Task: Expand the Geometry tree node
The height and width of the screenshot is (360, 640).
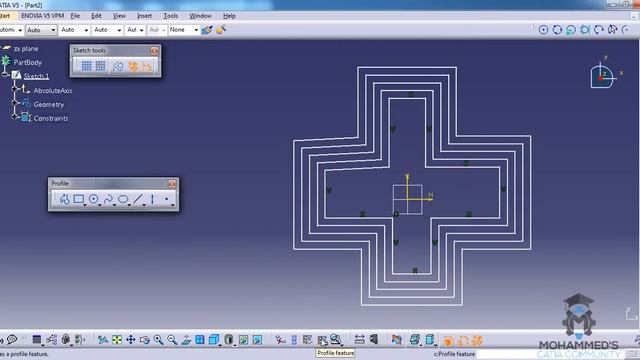Action: pyautogui.click(x=15, y=103)
